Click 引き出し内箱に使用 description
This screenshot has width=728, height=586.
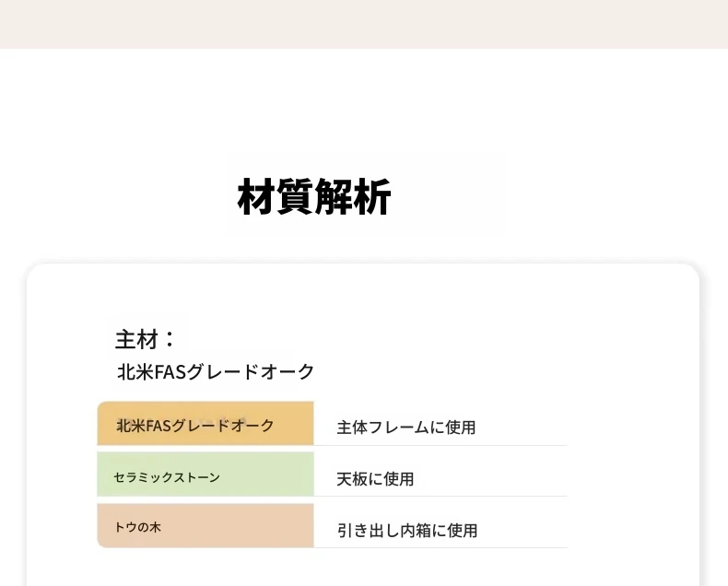click(x=407, y=531)
